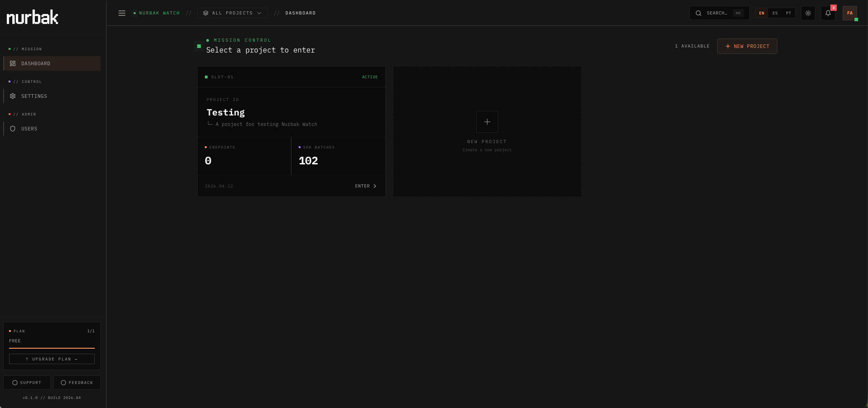The width and height of the screenshot is (868, 408).
Task: Click Enter on the Testing project
Action: tap(366, 186)
